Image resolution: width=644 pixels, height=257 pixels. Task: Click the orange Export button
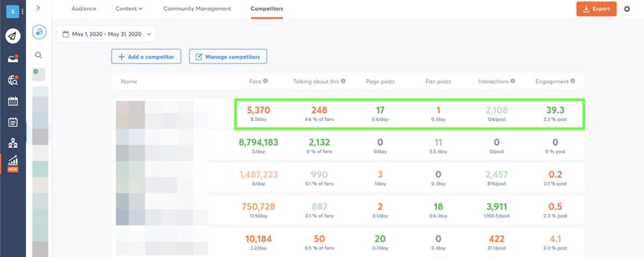[x=596, y=9]
